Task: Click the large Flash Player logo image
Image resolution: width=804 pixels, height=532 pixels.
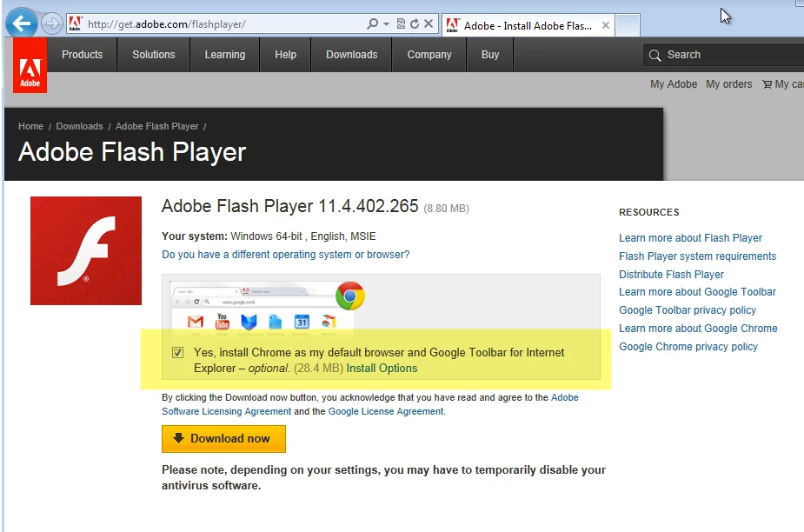Action: coord(86,251)
